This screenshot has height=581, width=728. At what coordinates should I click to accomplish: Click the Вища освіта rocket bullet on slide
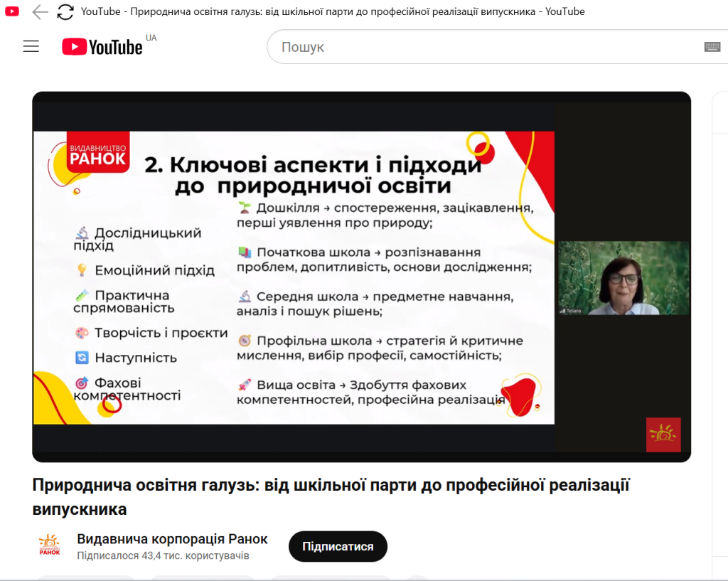[x=245, y=385]
